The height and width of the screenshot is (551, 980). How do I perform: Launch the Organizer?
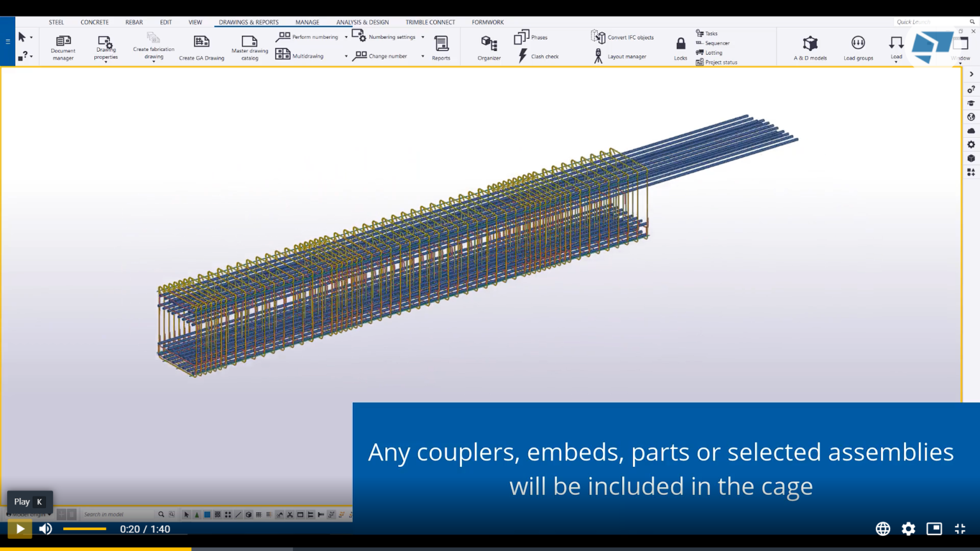pos(489,47)
